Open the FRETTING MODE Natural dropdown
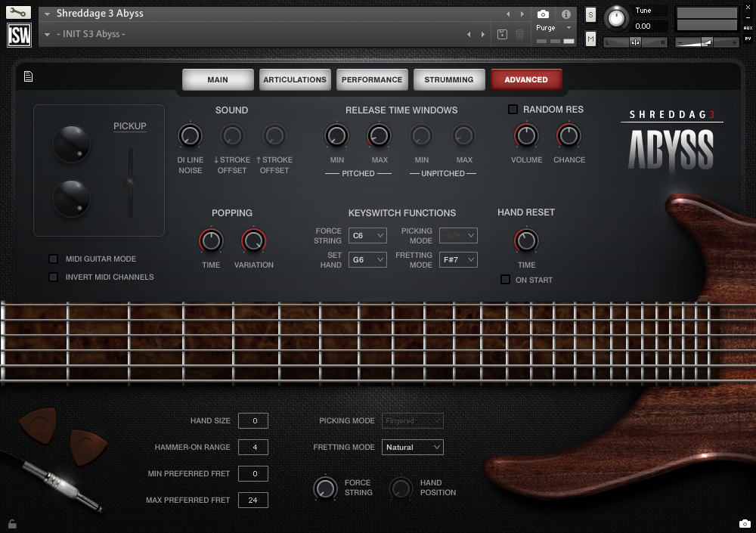 pyautogui.click(x=412, y=447)
